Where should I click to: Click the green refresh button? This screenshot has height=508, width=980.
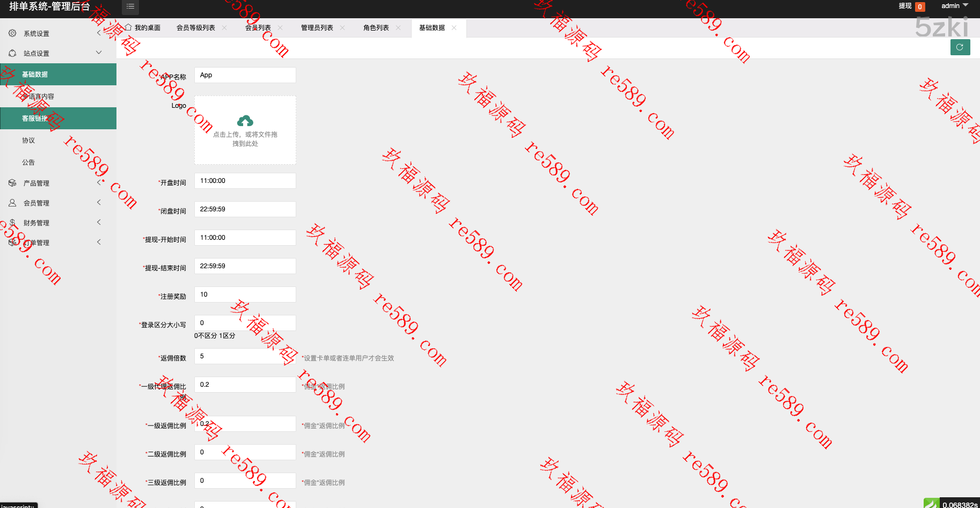tap(960, 47)
